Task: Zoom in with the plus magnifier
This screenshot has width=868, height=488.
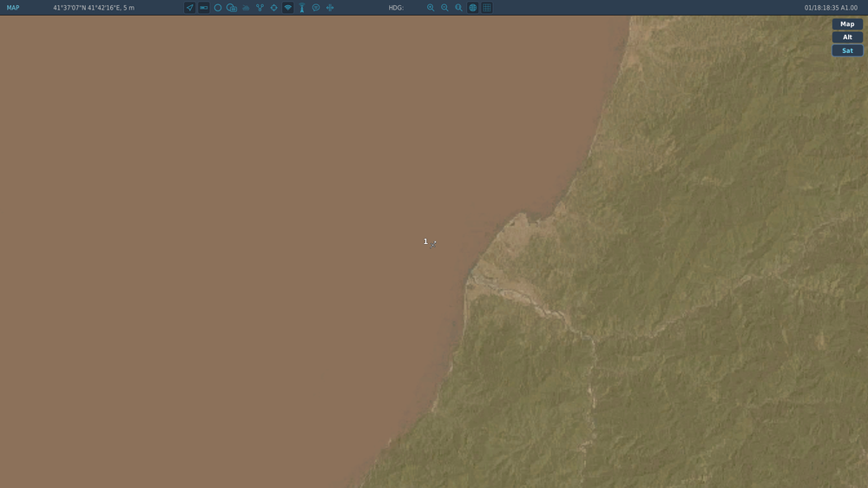Action: click(x=431, y=8)
